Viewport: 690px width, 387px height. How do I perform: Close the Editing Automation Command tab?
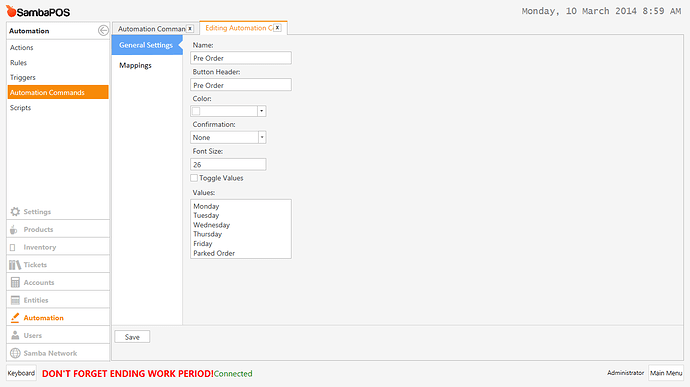(277, 28)
